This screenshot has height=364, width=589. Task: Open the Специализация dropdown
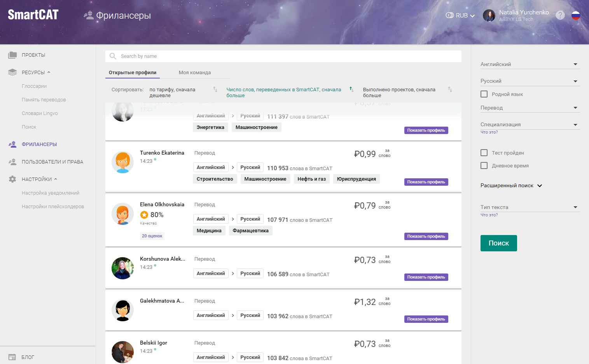point(530,125)
